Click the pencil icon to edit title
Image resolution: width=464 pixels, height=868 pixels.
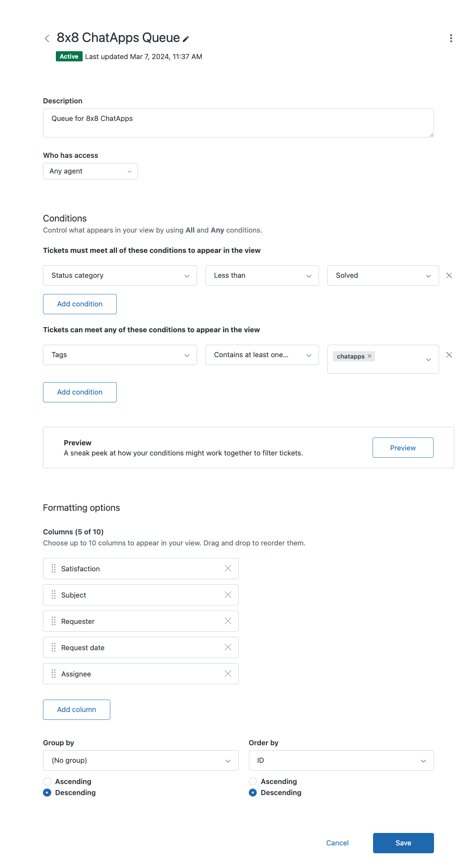[x=186, y=39]
